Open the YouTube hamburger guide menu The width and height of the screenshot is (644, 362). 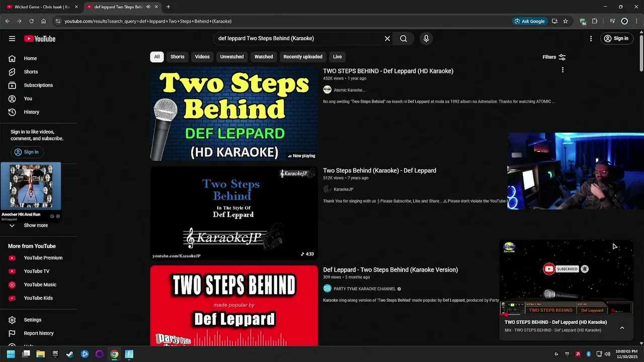point(12,39)
